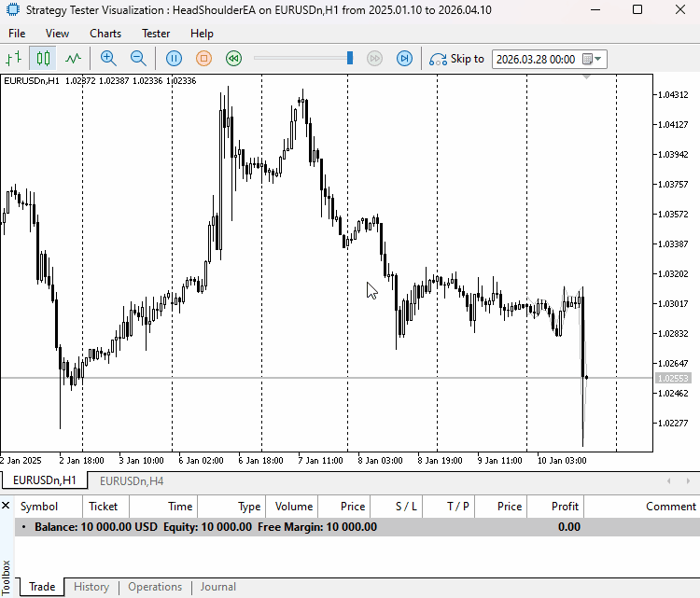The image size is (700, 598).
Task: Sort by the Ticket column header
Action: click(105, 507)
